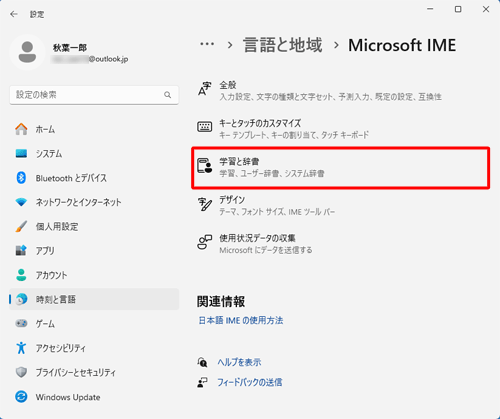Select ゲーム in the sidebar
Screen dimensions: 500x419
pyautogui.click(x=94, y=324)
